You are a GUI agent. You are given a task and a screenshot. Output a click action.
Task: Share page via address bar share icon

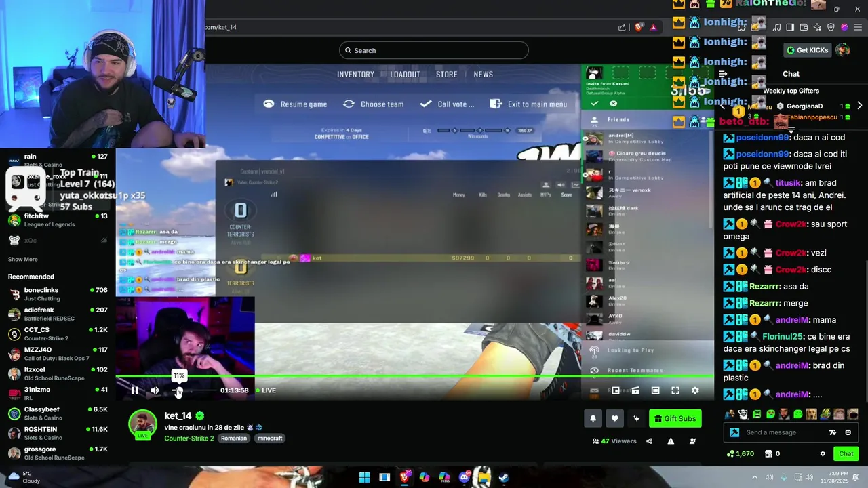coord(622,27)
